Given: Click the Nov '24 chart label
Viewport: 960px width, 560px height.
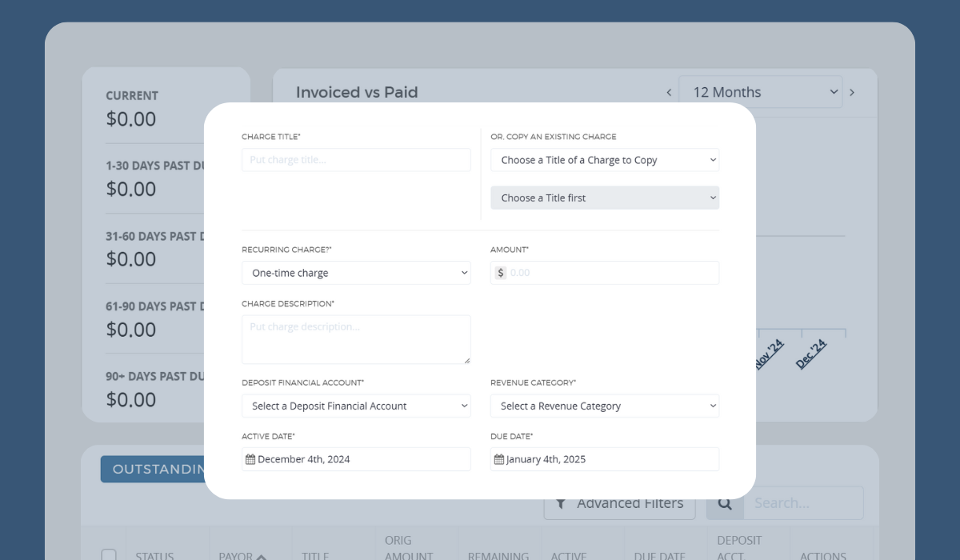Looking at the screenshot, I should [x=770, y=354].
